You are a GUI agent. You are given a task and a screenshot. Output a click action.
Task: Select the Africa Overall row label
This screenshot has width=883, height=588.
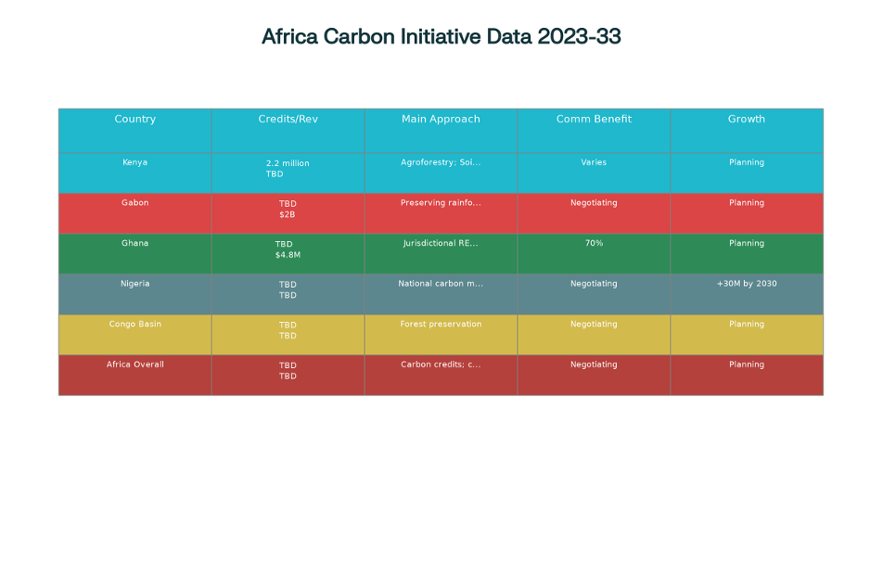[134, 364]
